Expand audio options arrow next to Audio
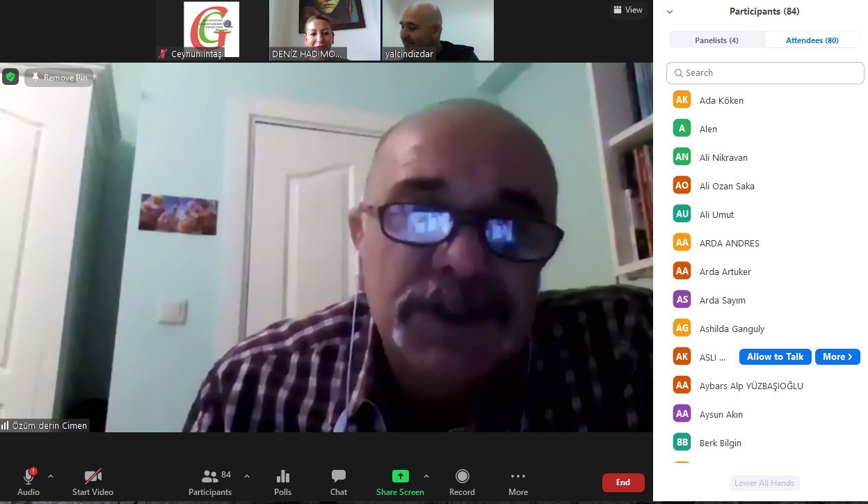Image resolution: width=868 pixels, height=504 pixels. coord(50,477)
